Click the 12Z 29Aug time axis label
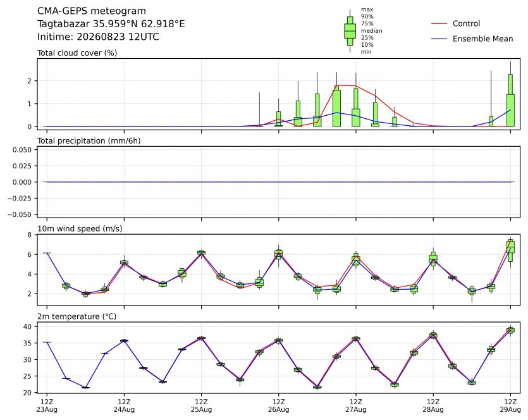 510,406
